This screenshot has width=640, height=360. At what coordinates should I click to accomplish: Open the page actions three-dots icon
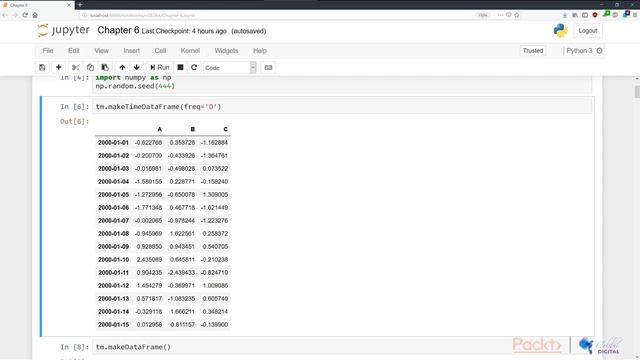500,15
